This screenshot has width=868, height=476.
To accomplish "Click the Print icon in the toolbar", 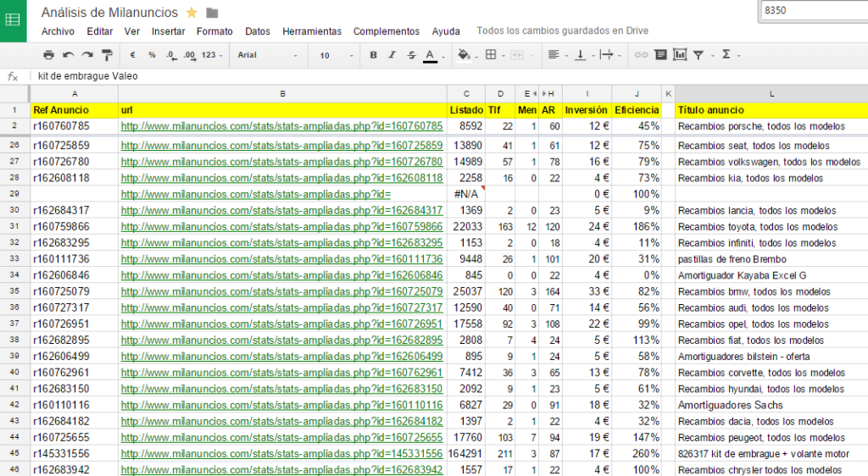I will tap(48, 55).
